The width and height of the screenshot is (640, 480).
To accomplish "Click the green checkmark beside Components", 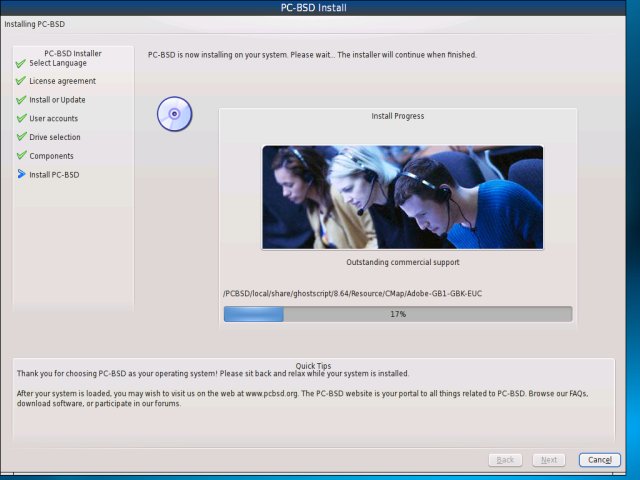I will point(21,156).
